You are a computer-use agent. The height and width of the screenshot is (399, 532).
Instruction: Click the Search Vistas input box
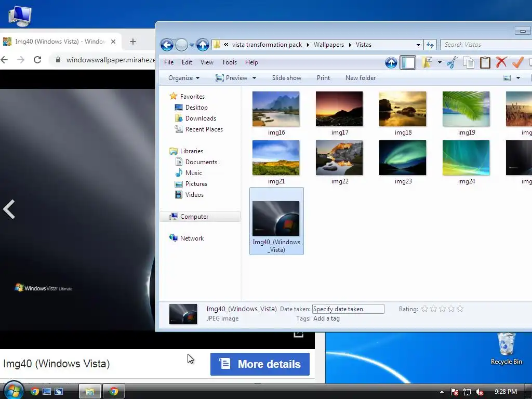(x=486, y=45)
